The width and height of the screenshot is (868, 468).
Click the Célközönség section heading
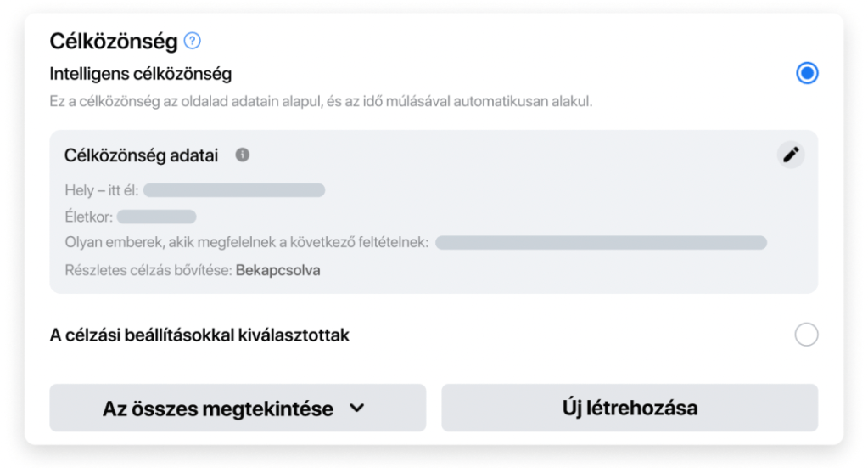[113, 41]
